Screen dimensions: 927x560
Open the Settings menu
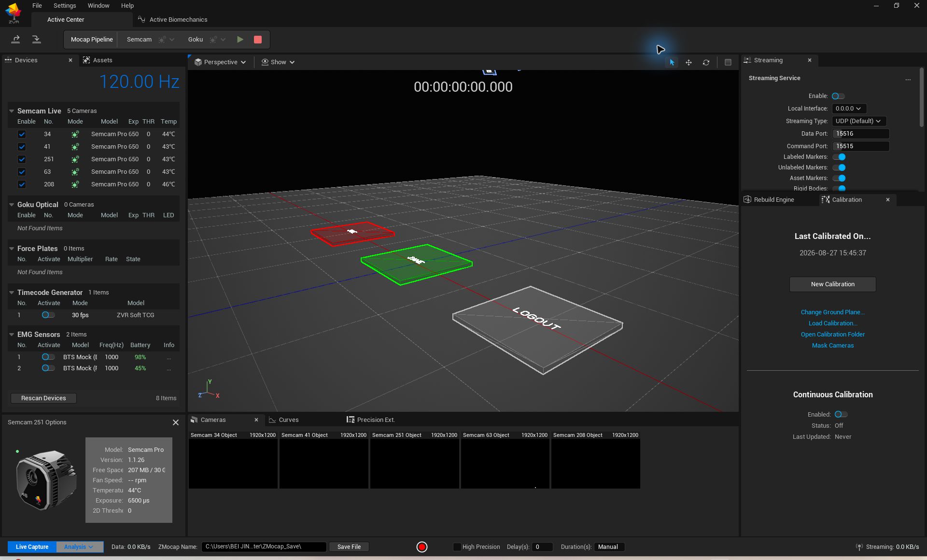click(65, 6)
